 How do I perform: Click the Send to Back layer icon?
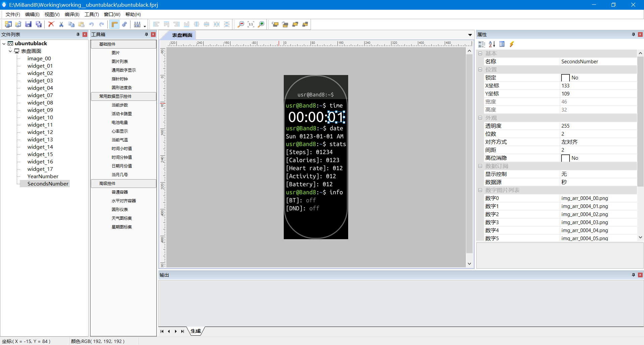[285, 24]
